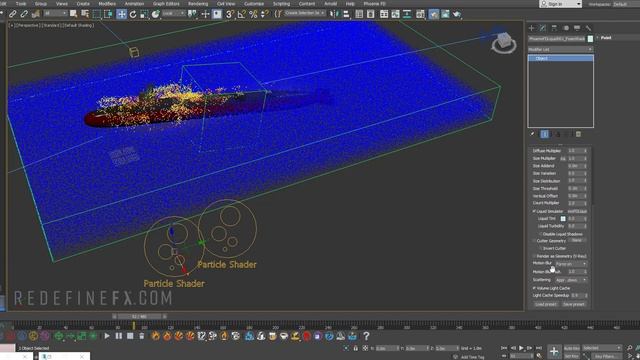Click the Load preset button
Screen dimensions: 640x360
(x=545, y=304)
